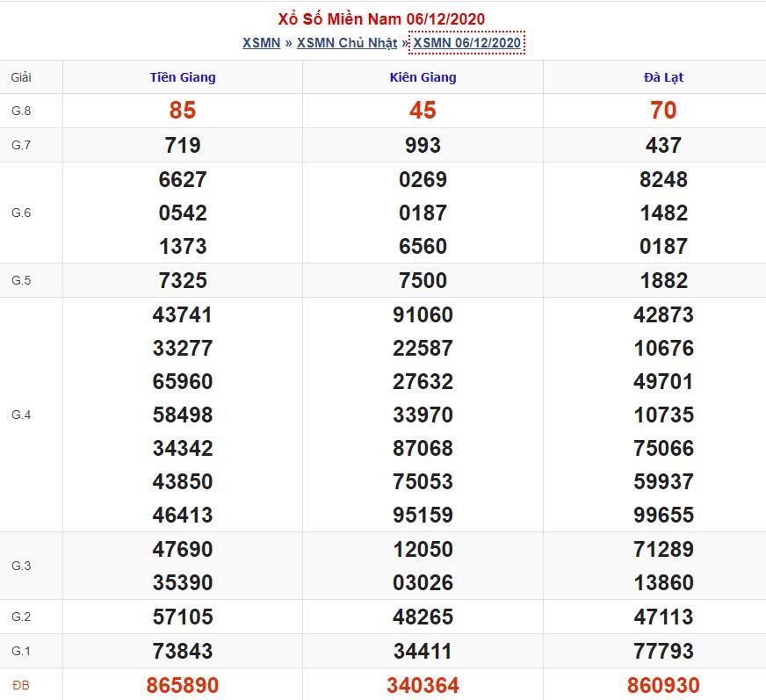Click the G.5 number 7500
Screen dimensions: 766x700
[423, 280]
